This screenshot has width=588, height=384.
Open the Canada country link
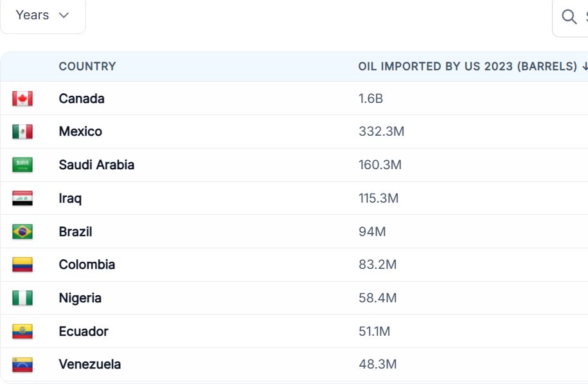click(82, 98)
